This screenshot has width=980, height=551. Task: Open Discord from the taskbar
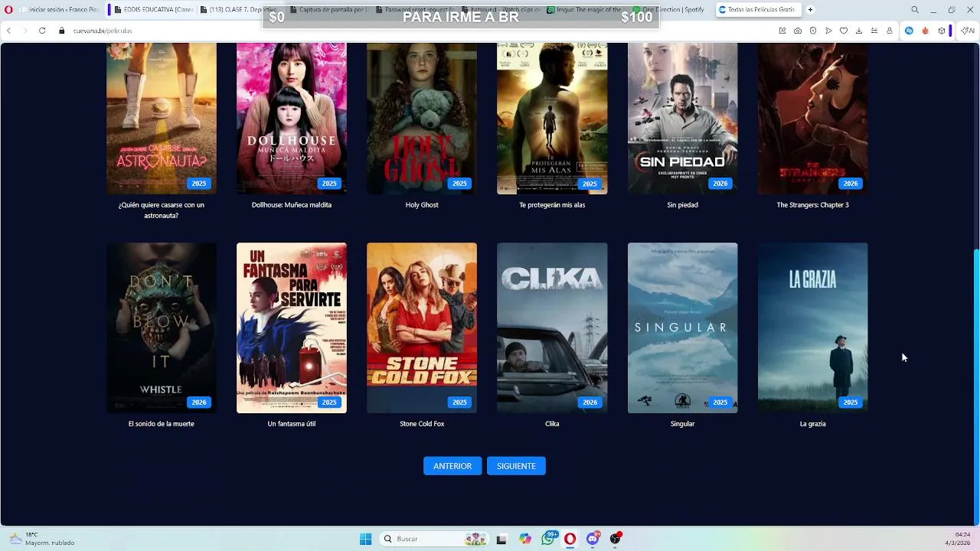[593, 539]
